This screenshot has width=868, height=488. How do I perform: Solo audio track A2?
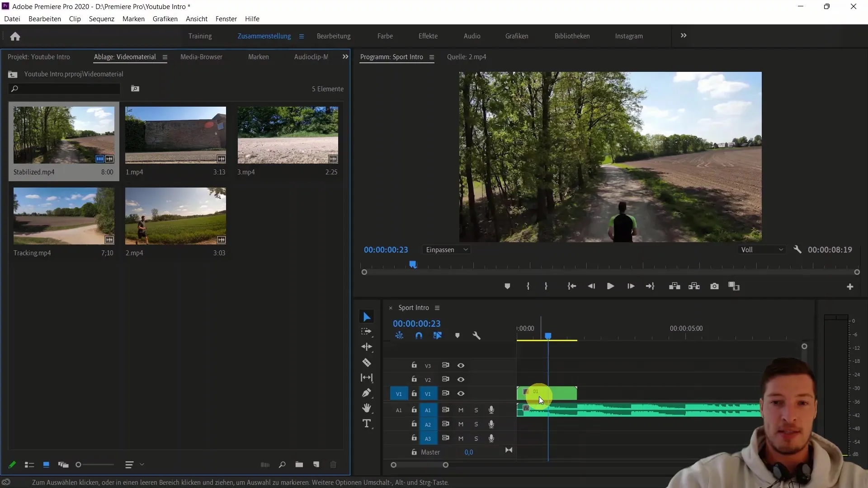click(x=476, y=424)
